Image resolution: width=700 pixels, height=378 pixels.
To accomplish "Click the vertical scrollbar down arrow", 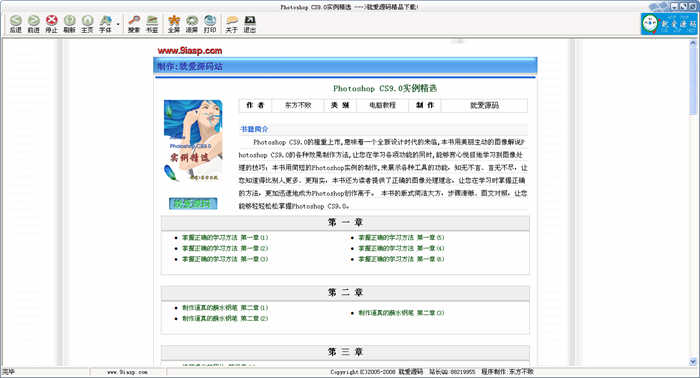I will click(693, 361).
